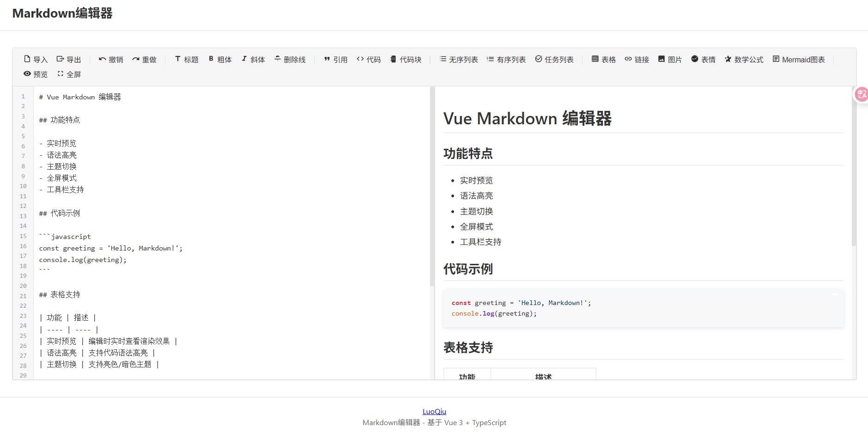Image resolution: width=868 pixels, height=433 pixels.
Task: Open the 表情 emoji picker
Action: click(x=703, y=60)
